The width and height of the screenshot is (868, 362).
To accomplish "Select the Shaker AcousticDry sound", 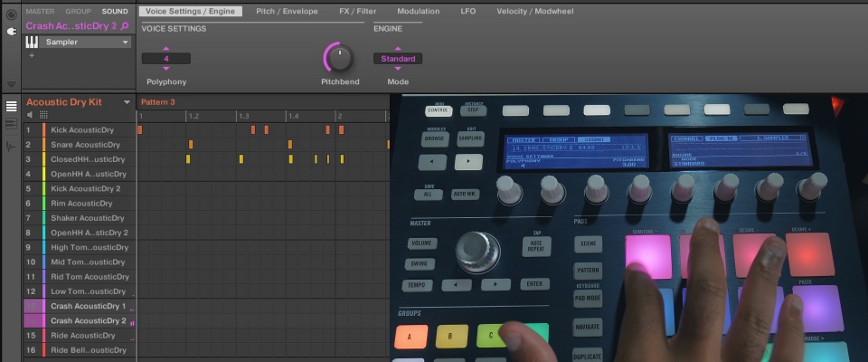I will point(88,218).
